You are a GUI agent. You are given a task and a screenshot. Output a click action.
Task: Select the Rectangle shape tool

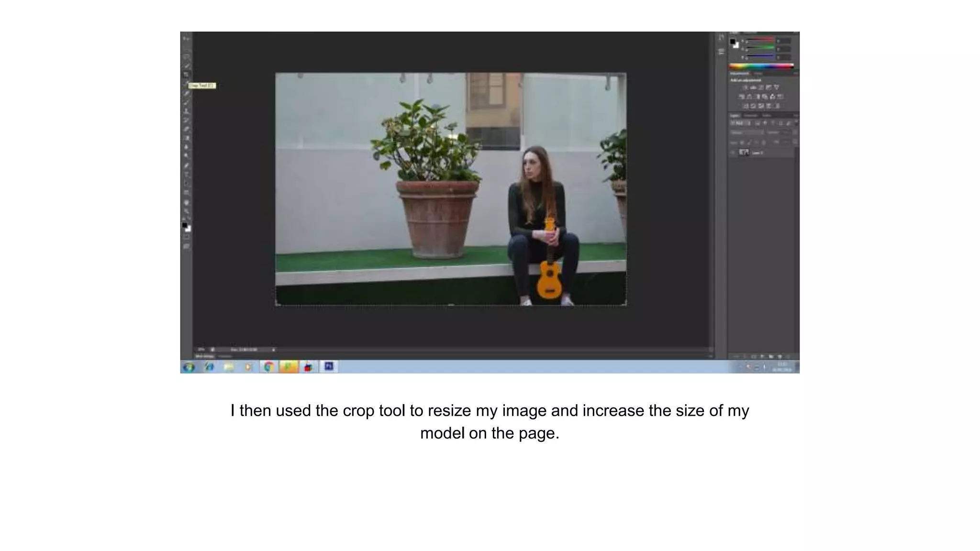click(186, 193)
